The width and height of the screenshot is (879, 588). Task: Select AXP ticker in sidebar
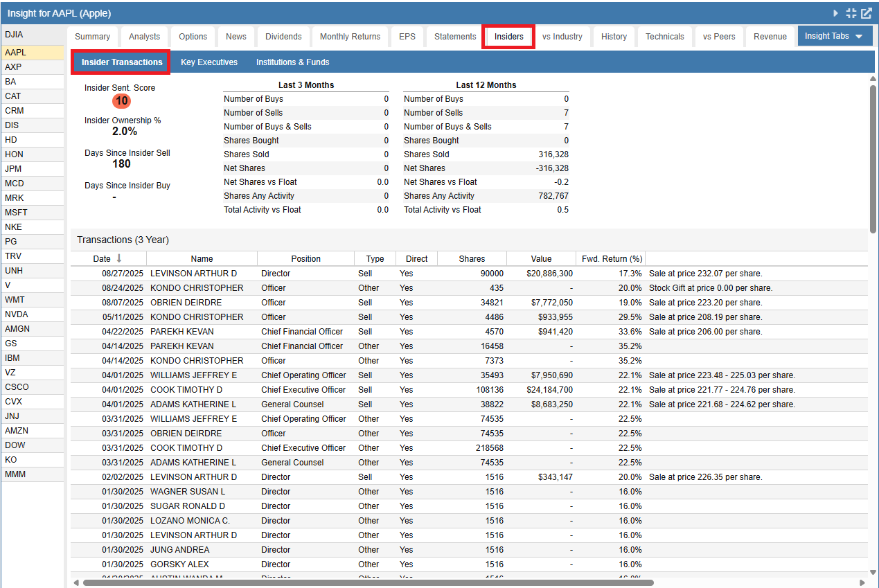33,67
